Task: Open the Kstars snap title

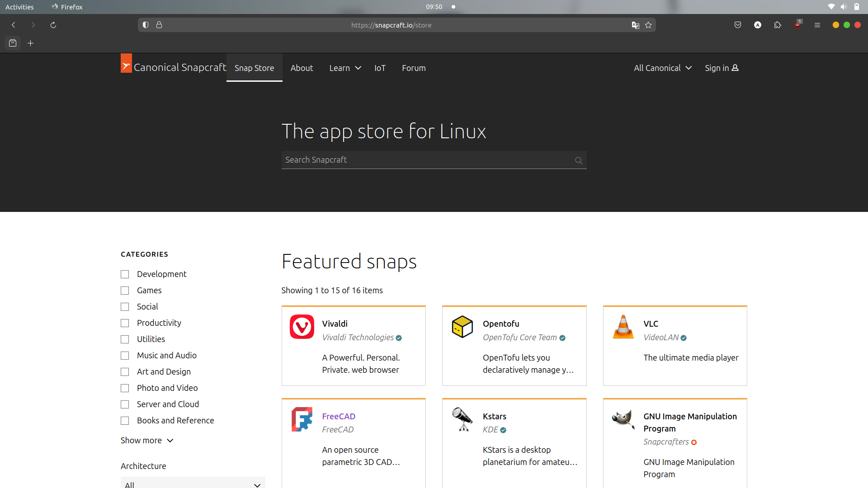Action: 495,416
